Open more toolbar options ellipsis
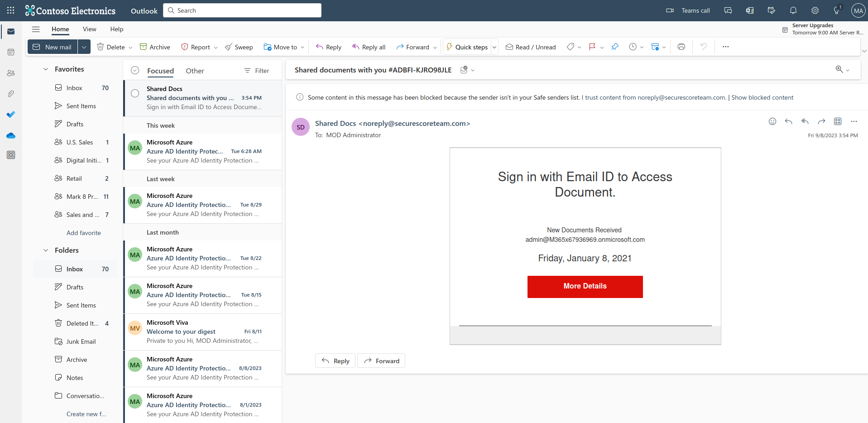Image resolution: width=868 pixels, height=423 pixels. [x=726, y=47]
